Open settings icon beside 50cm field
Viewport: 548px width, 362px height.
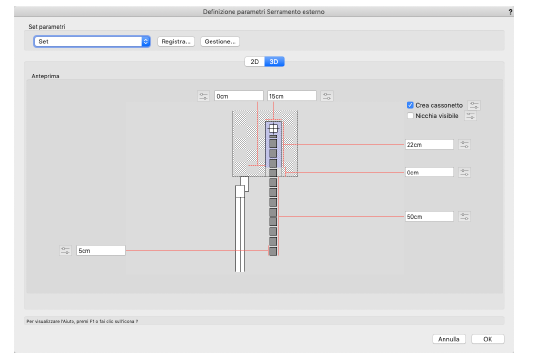464,217
